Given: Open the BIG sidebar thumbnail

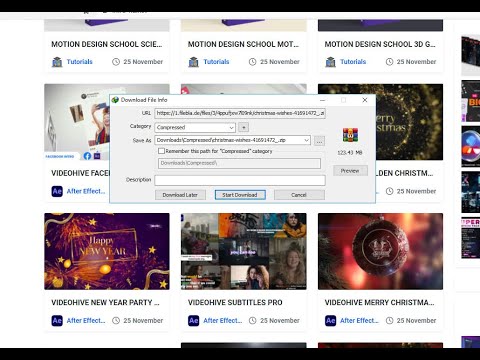Looking at the screenshot, I should pos(471,101).
